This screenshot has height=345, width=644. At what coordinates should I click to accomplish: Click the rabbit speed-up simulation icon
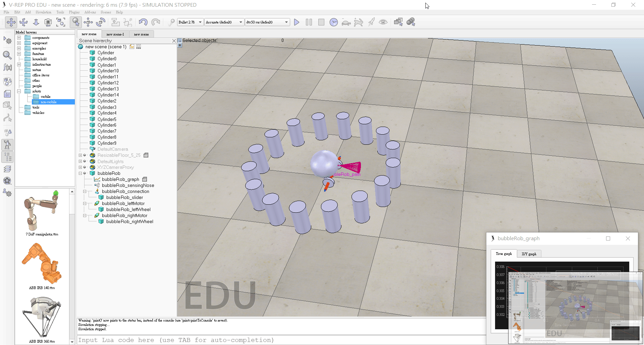pos(359,22)
